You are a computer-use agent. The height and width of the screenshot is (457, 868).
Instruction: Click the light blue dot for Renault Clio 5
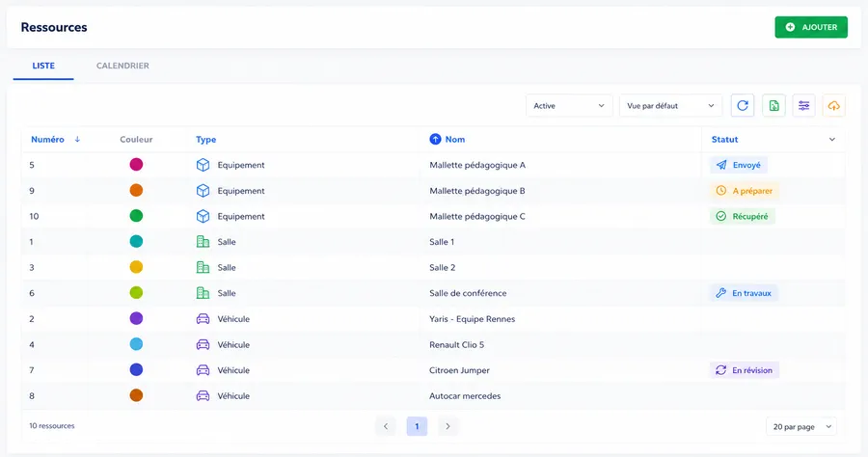point(136,344)
